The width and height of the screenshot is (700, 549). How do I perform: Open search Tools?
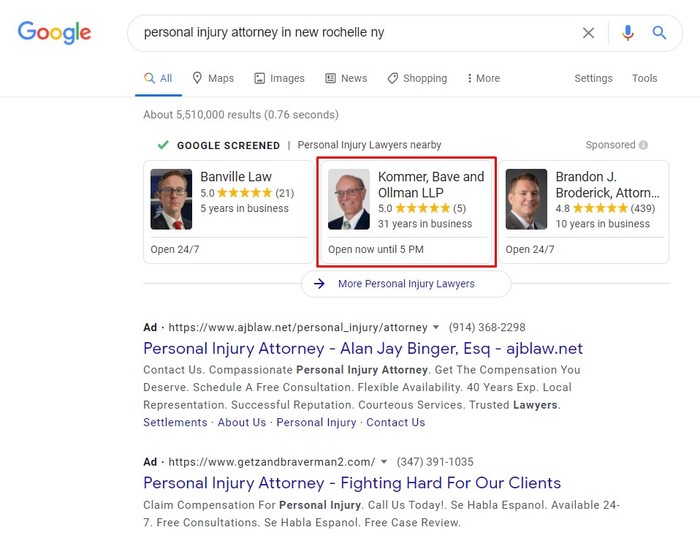tap(644, 78)
